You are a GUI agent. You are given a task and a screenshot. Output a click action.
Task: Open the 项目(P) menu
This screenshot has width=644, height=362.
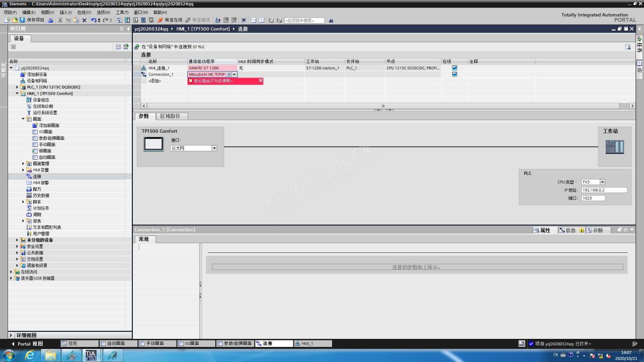click(x=10, y=12)
